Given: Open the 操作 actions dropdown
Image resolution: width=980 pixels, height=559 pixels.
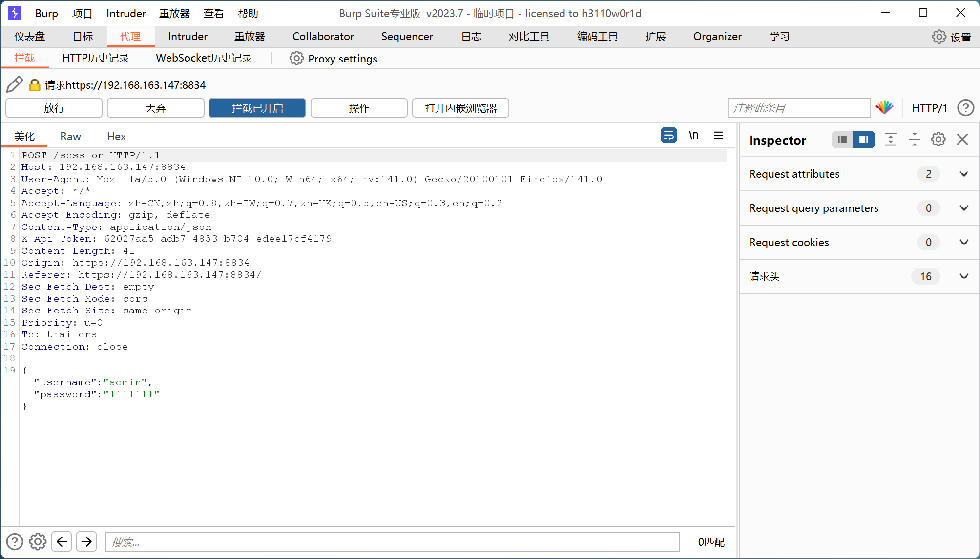Looking at the screenshot, I should (359, 108).
